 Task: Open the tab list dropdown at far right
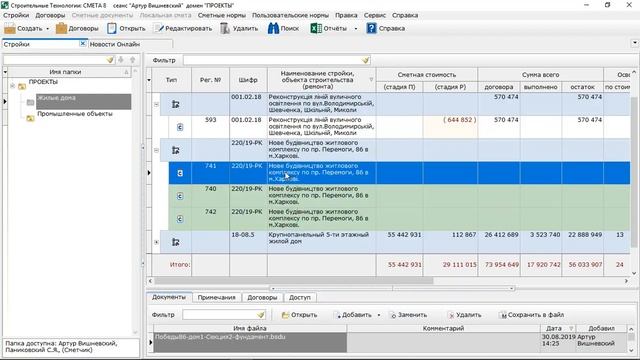pyautogui.click(x=635, y=43)
